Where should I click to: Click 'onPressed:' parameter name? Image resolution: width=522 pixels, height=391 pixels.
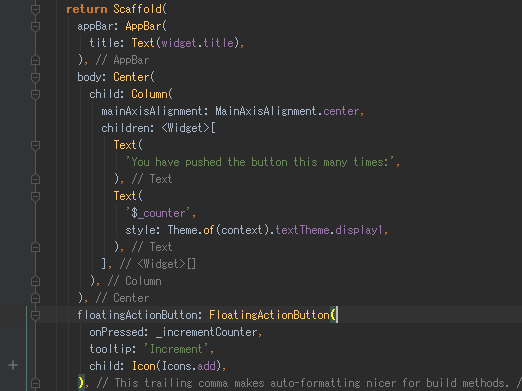click(x=119, y=332)
